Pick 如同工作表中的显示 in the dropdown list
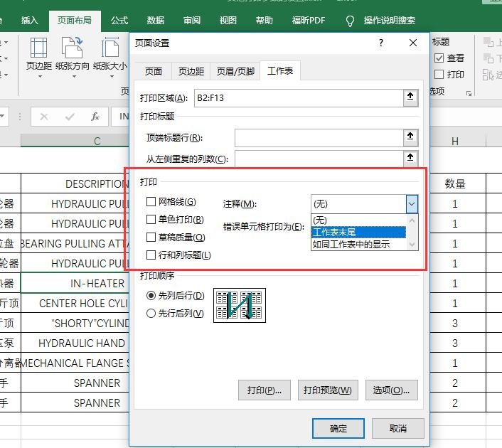502x448 pixels. click(x=358, y=244)
